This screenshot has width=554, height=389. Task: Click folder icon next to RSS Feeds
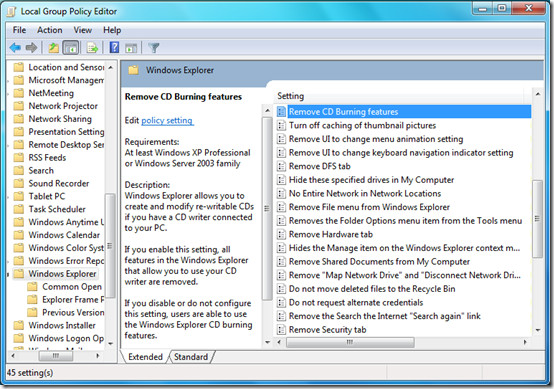[x=18, y=158]
